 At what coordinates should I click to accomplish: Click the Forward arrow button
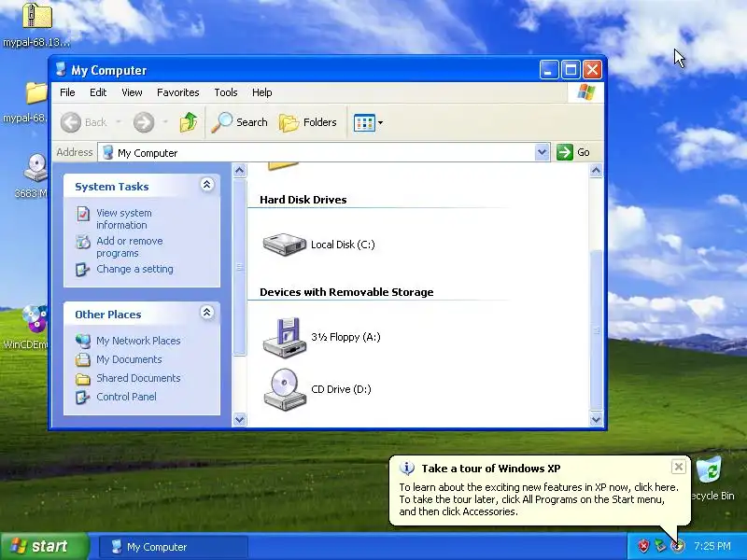tap(144, 122)
